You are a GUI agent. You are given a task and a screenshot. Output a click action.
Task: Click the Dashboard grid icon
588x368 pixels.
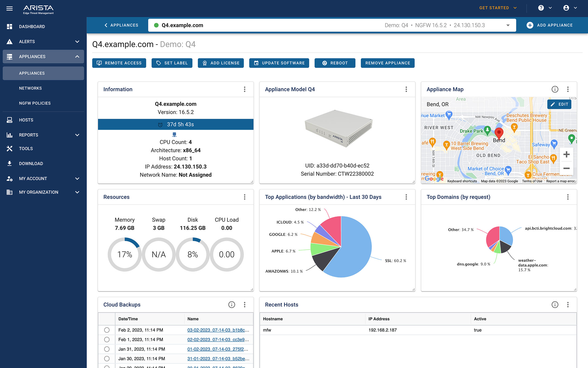(10, 26)
